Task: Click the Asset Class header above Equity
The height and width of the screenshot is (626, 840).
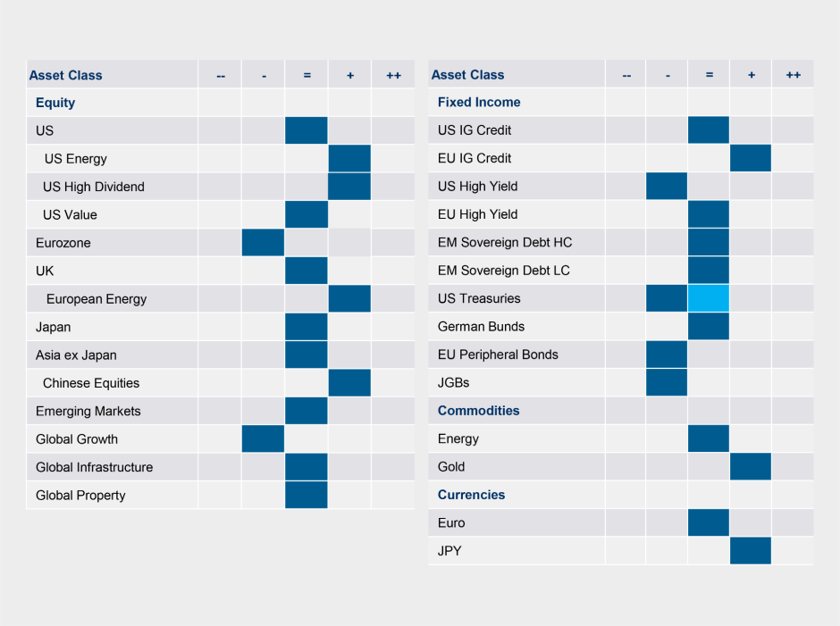Action: [x=65, y=75]
